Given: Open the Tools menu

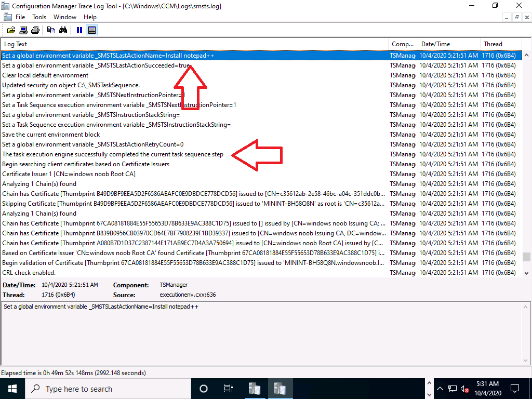Looking at the screenshot, I should pyautogui.click(x=39, y=17).
